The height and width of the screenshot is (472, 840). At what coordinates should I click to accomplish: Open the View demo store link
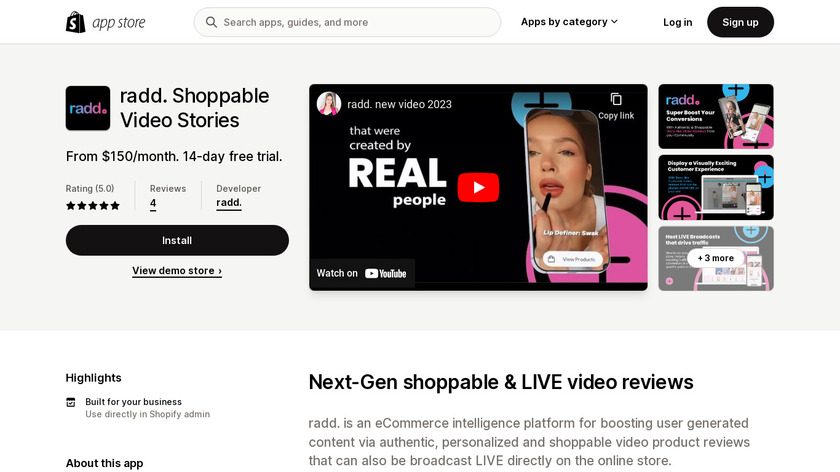point(177,271)
